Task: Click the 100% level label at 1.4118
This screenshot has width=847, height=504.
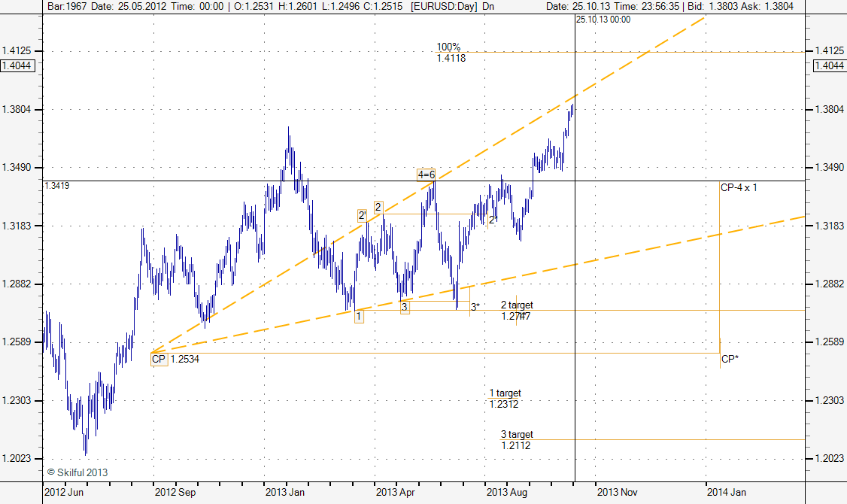Action: pos(451,52)
